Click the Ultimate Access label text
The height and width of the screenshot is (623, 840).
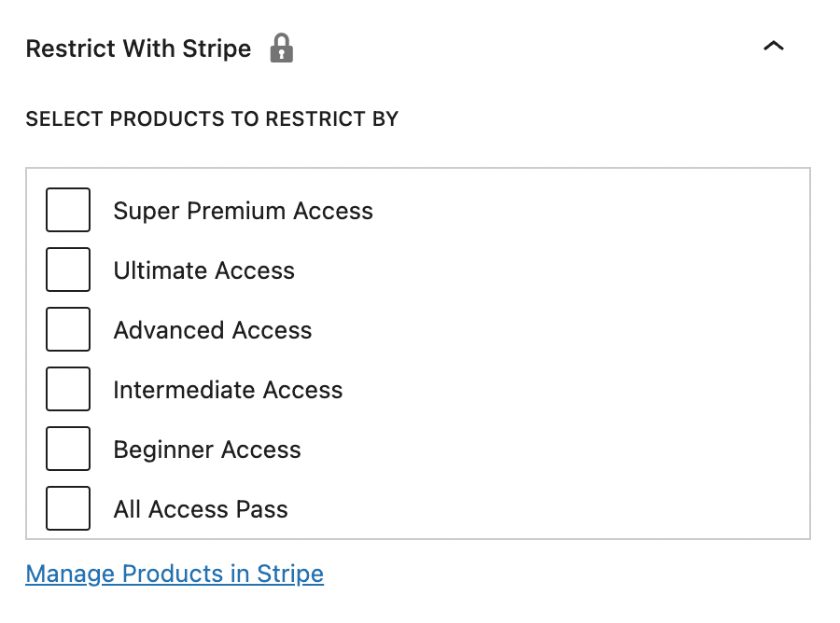pos(204,270)
